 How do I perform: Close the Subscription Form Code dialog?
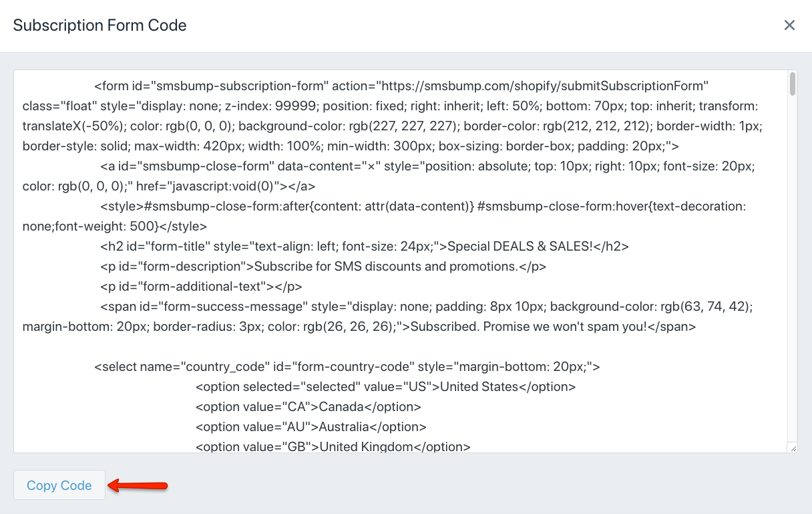[789, 25]
